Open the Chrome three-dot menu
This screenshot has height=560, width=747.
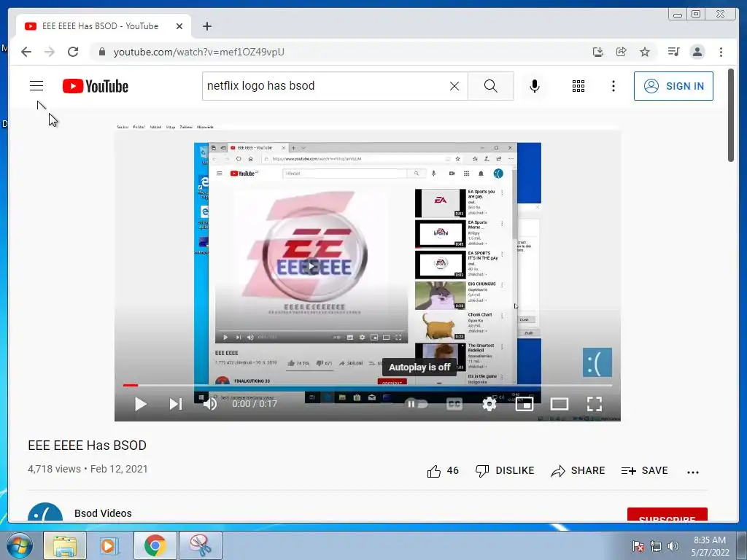pos(721,52)
